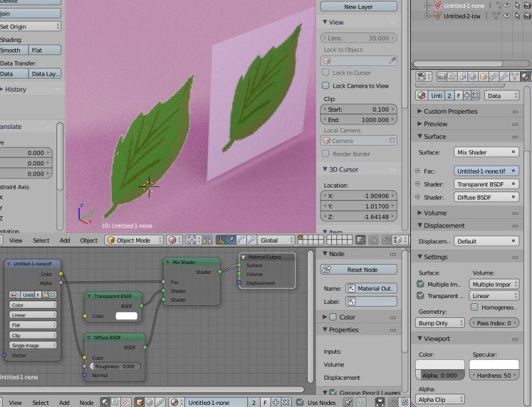Open the Object properties tab (cube icon)
532x407 pixels.
coord(482,76)
